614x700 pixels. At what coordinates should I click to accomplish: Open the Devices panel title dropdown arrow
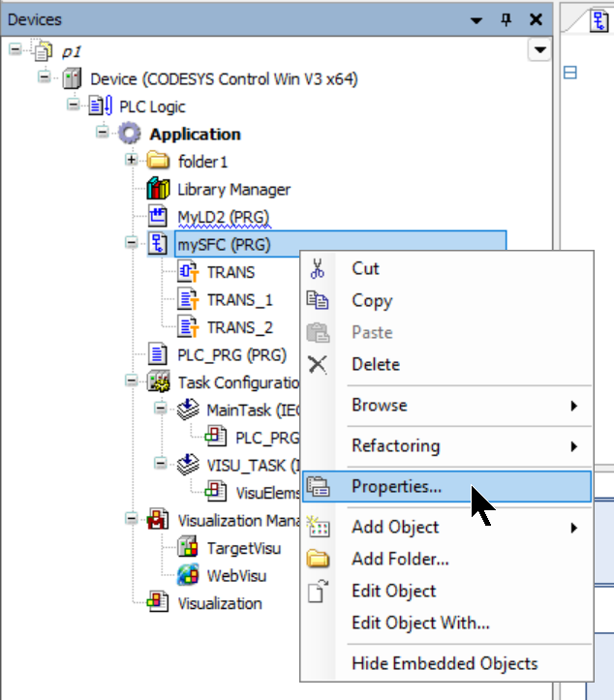(x=476, y=20)
